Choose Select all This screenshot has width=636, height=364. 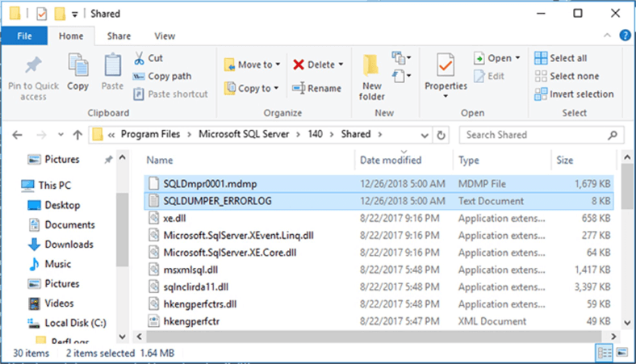[561, 58]
